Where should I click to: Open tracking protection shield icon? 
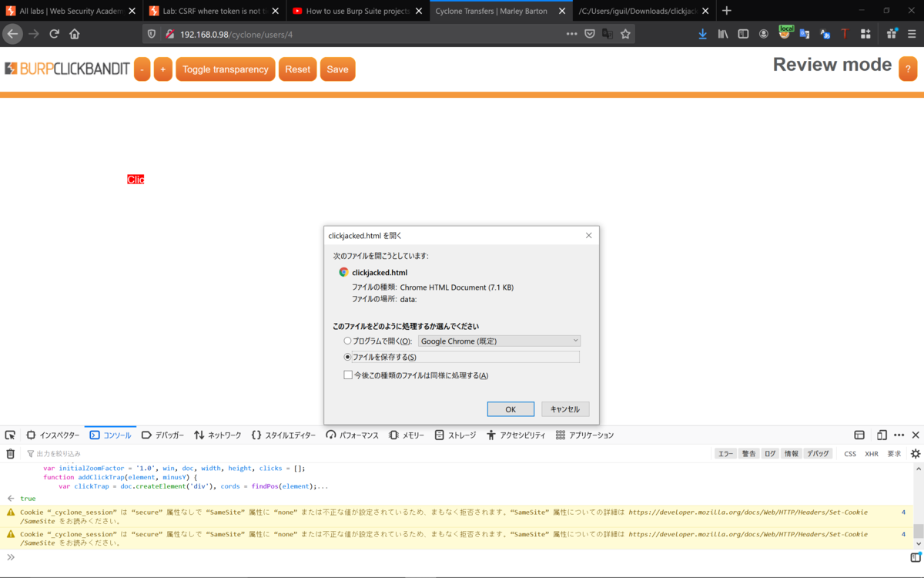click(x=152, y=34)
